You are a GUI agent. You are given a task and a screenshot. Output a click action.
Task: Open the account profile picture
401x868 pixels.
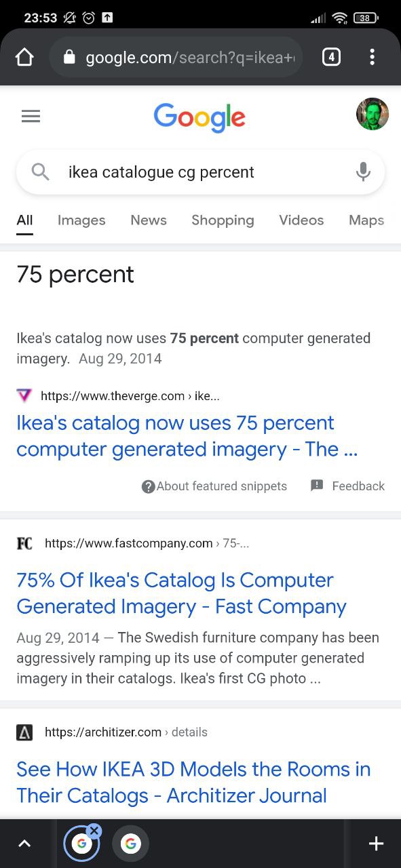[373, 114]
